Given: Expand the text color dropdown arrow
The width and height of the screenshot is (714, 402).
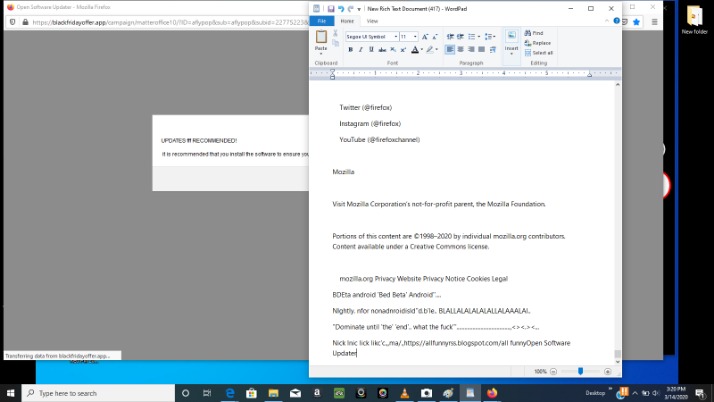Looking at the screenshot, I should pos(422,50).
